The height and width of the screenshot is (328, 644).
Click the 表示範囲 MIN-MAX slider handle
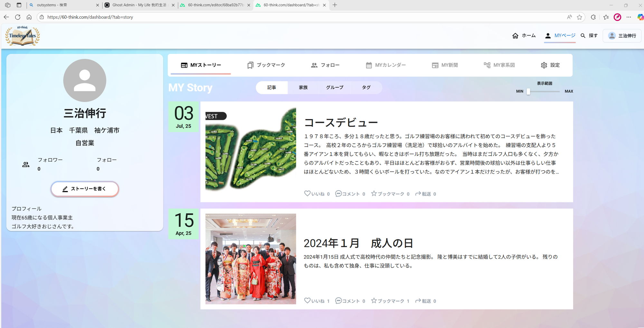[x=528, y=92]
